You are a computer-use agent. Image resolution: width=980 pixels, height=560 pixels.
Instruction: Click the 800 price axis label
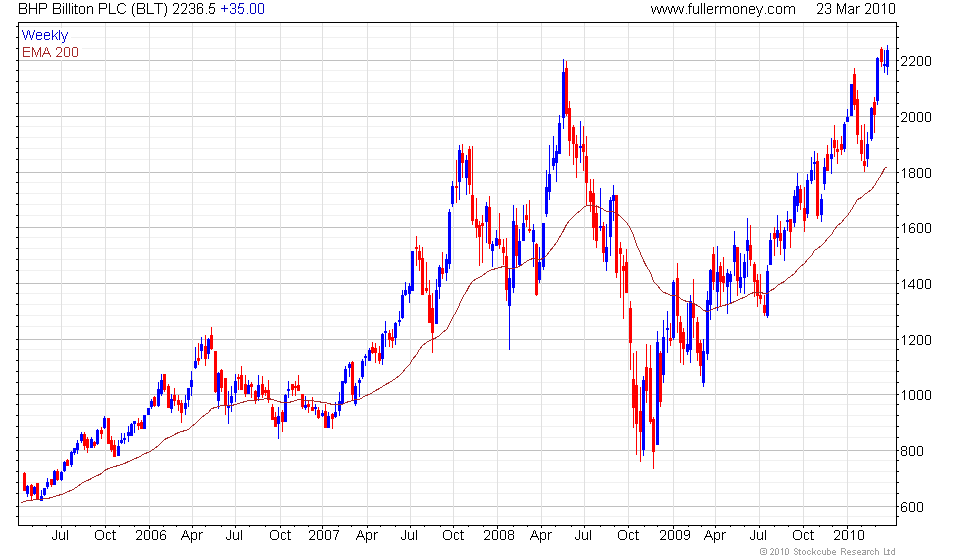tap(912, 451)
